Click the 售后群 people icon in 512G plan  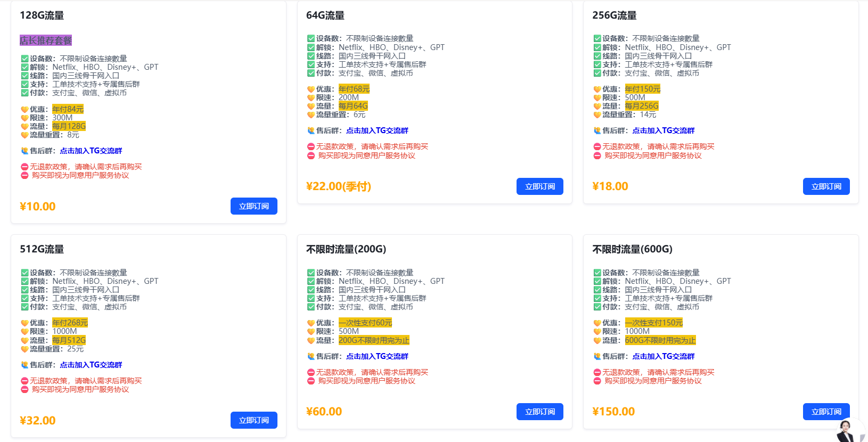click(x=24, y=365)
